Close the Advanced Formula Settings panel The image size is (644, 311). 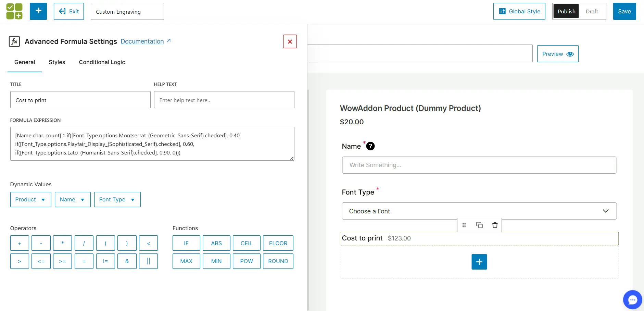(290, 41)
